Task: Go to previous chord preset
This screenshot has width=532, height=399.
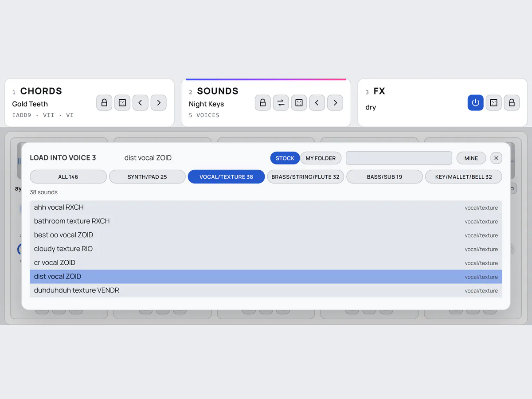Action: click(141, 103)
